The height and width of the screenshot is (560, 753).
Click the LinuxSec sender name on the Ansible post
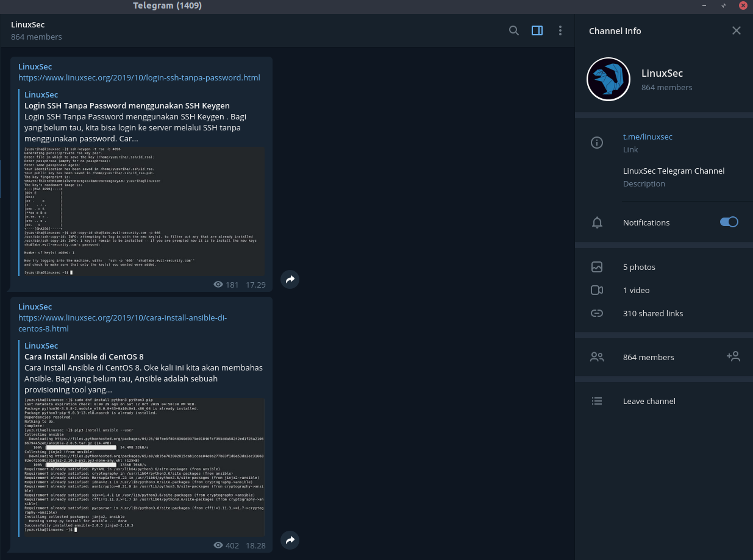(x=35, y=307)
